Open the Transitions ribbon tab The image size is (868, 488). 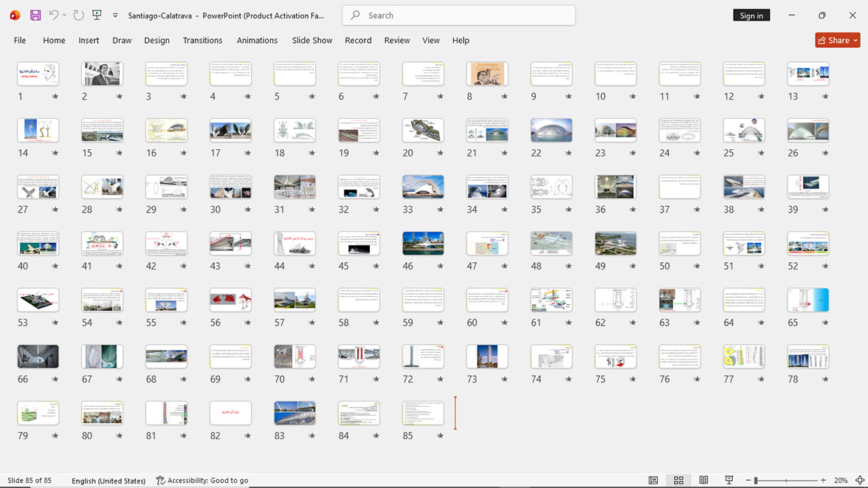tap(202, 41)
